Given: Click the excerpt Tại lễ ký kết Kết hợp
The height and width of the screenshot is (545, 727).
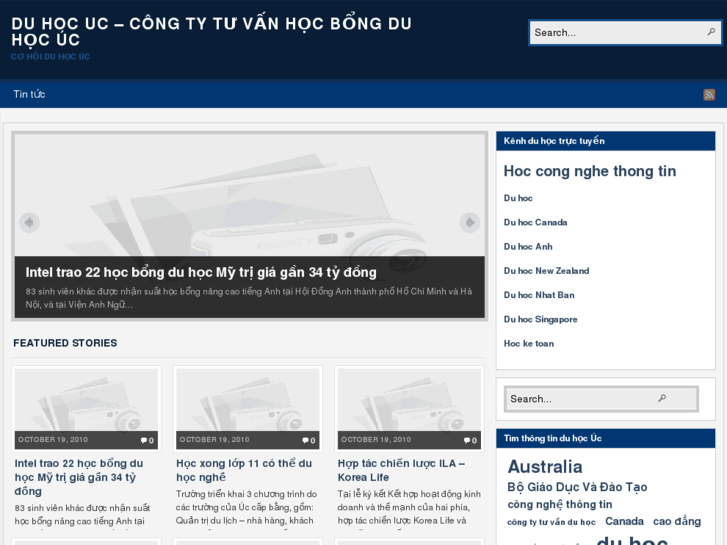Looking at the screenshot, I should (409, 507).
